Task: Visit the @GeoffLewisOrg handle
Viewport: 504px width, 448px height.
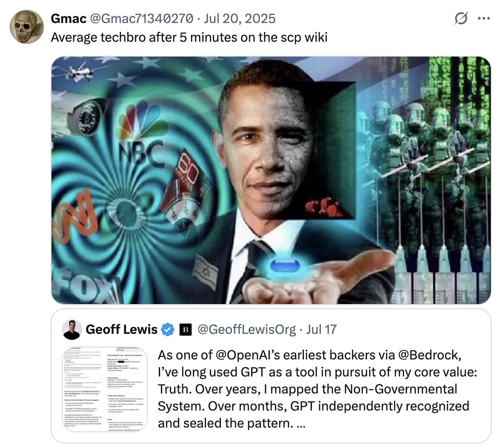Action: coord(246,330)
